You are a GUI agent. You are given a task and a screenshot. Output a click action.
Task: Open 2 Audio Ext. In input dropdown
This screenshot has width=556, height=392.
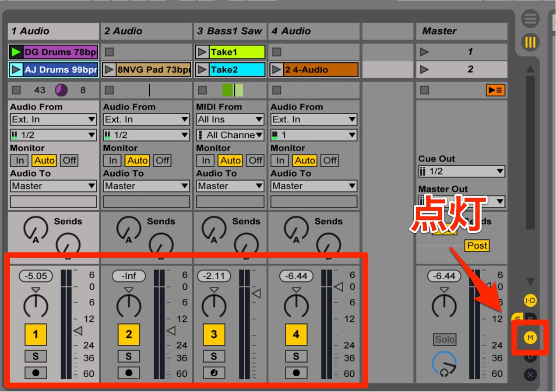pyautogui.click(x=146, y=119)
